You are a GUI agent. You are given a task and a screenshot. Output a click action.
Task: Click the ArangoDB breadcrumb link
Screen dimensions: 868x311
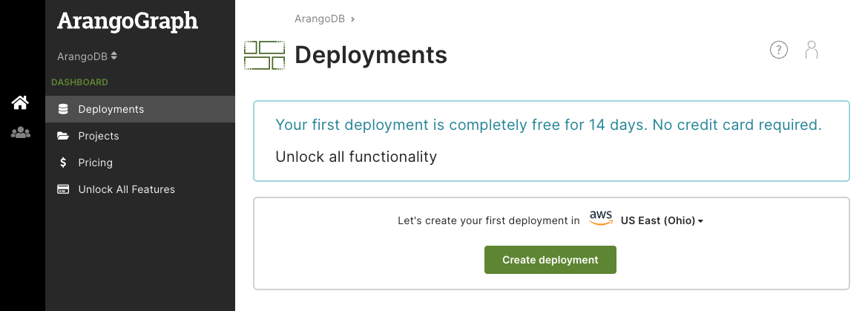point(320,19)
